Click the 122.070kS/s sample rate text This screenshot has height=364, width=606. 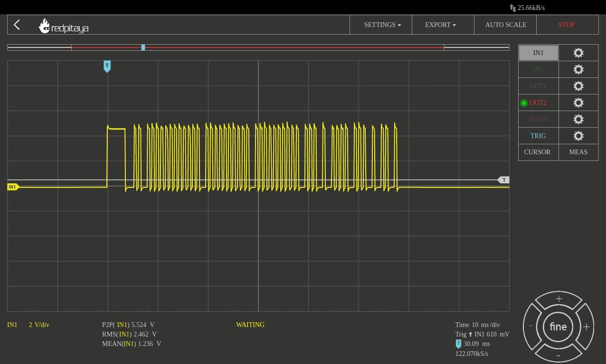pos(472,354)
